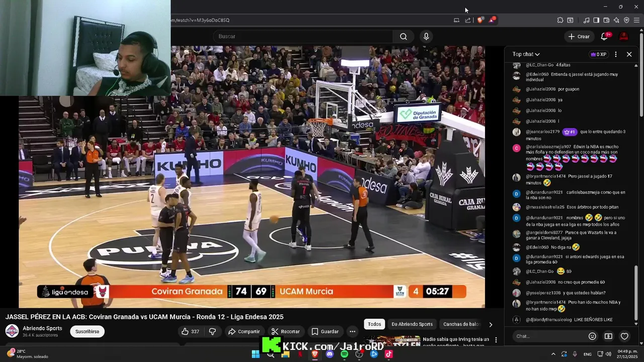The image size is (644, 362).
Task: Click the 0 XP channel points badge
Action: click(599, 54)
